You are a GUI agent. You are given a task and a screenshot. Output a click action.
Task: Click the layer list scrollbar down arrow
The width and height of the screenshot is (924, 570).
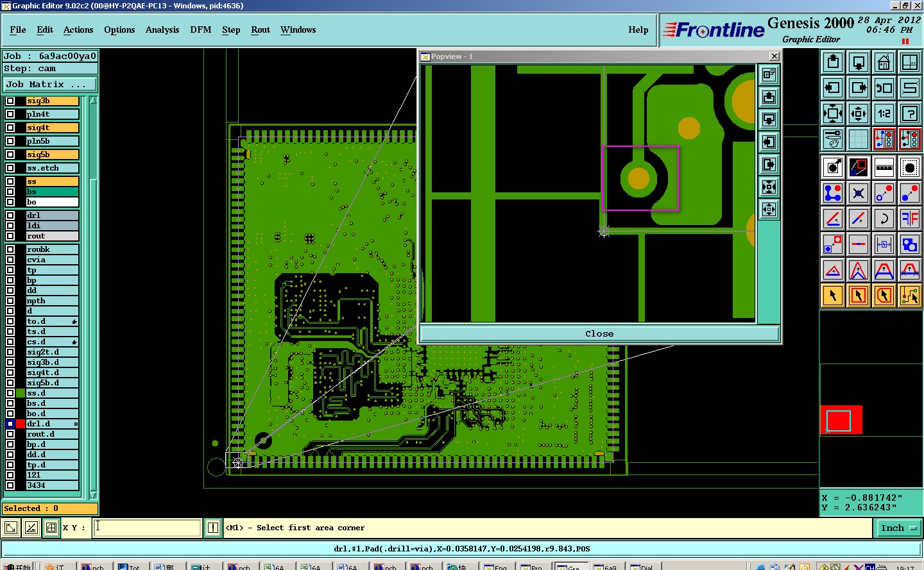point(93,495)
